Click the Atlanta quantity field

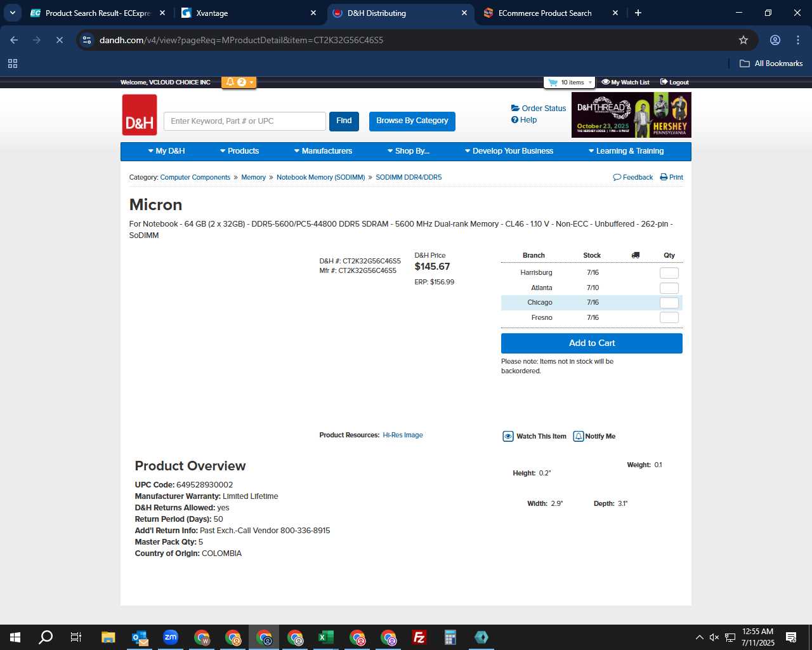(x=669, y=288)
